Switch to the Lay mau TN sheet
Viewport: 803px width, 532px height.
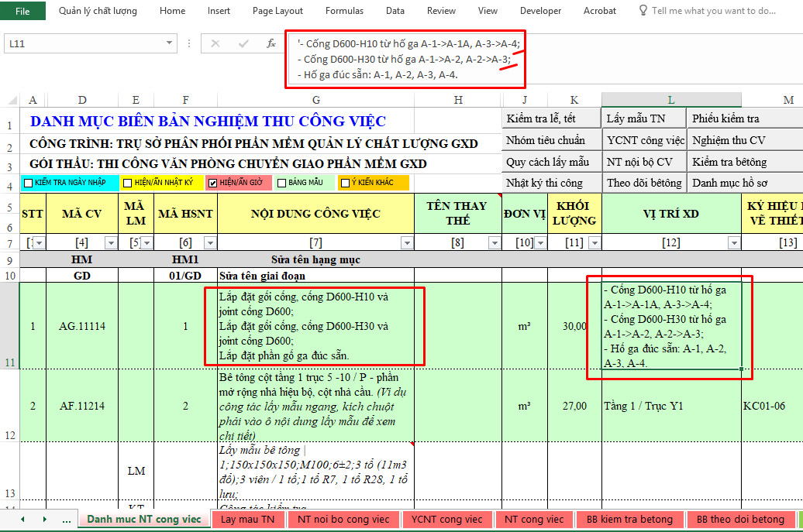coord(247,519)
